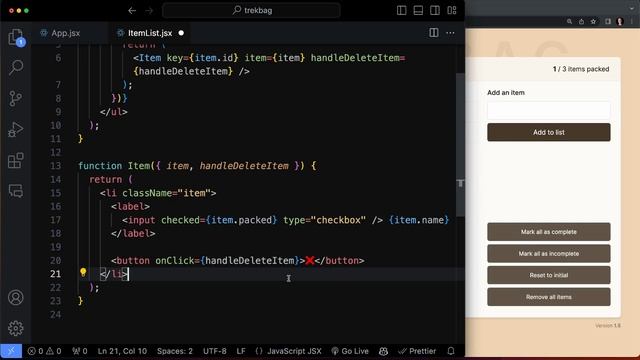Go back with the navigation arrow

(x=132, y=11)
